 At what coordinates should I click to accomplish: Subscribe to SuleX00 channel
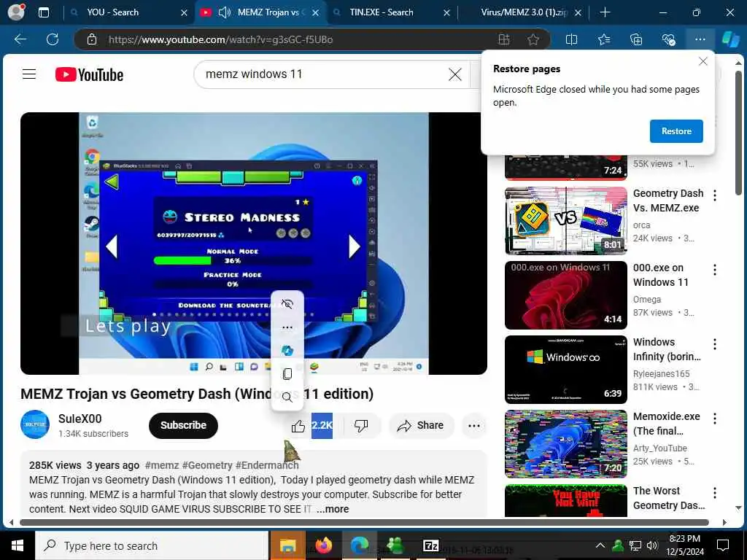[183, 425]
